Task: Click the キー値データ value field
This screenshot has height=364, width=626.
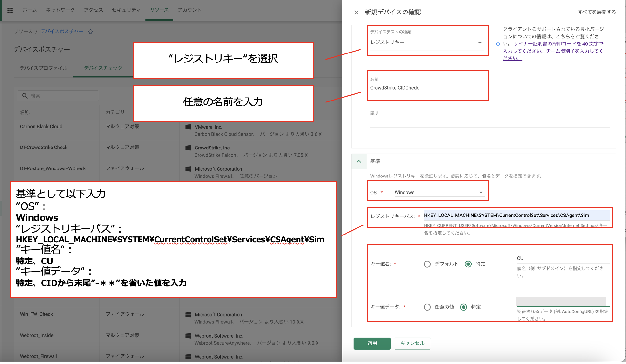Action: coord(562,302)
